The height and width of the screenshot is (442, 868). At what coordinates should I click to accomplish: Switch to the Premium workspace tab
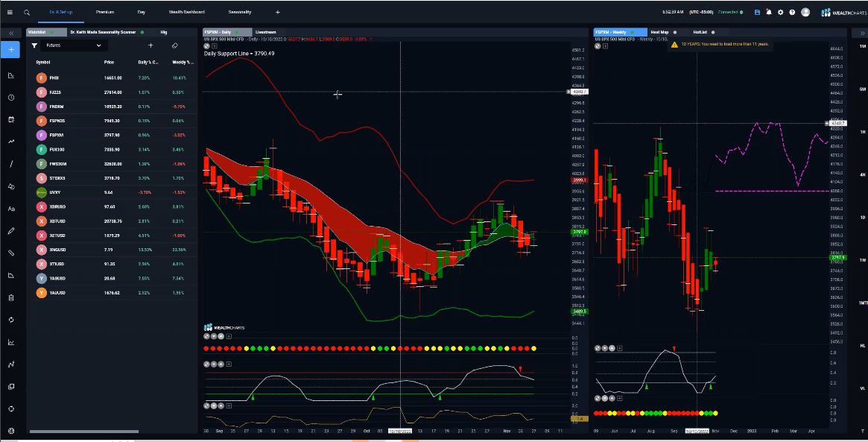[x=104, y=12]
